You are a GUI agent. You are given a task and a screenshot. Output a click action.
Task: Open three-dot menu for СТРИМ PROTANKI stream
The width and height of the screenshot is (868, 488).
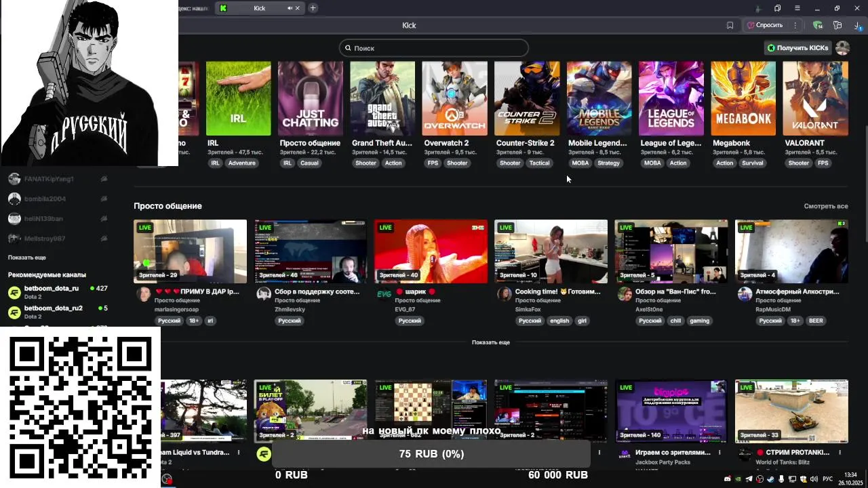click(x=840, y=452)
